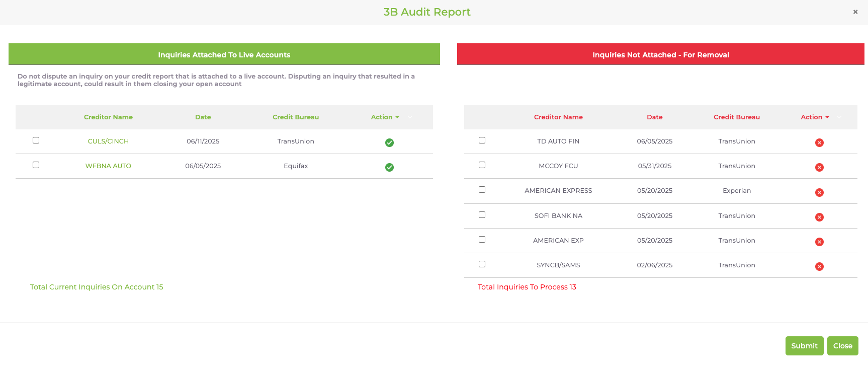Image resolution: width=868 pixels, height=368 pixels.
Task: Click the green Close button
Action: (842, 346)
